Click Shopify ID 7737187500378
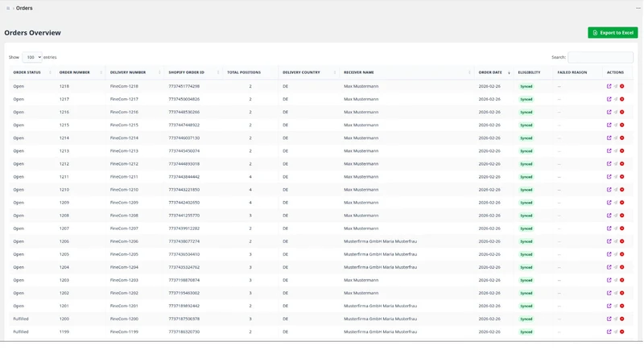This screenshot has height=362, width=644. pos(184,319)
